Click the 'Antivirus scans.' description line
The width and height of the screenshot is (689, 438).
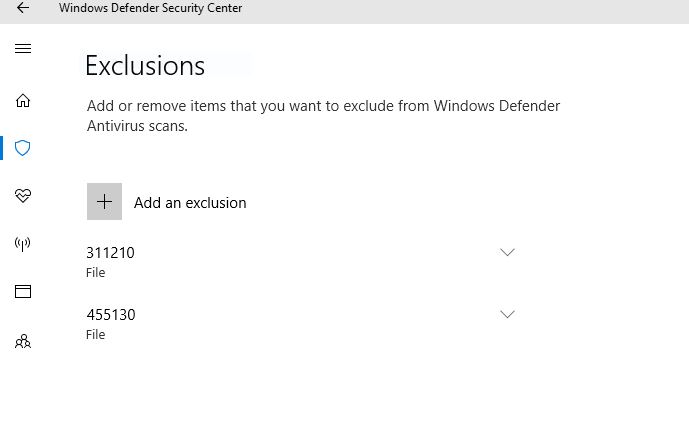137,126
